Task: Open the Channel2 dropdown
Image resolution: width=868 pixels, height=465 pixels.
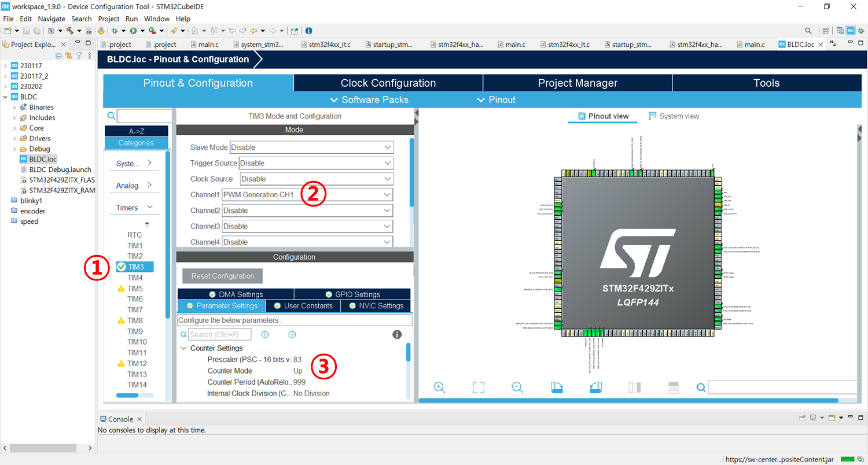Action: 307,211
